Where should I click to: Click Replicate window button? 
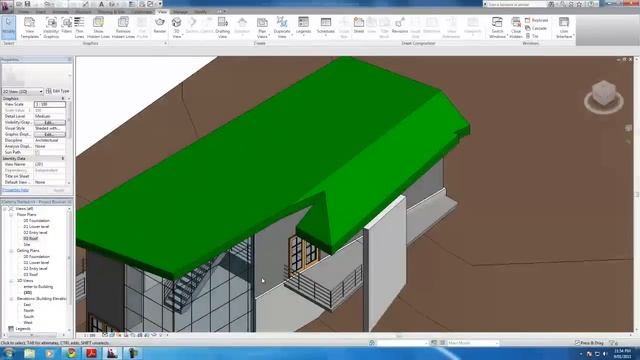[x=536, y=20]
